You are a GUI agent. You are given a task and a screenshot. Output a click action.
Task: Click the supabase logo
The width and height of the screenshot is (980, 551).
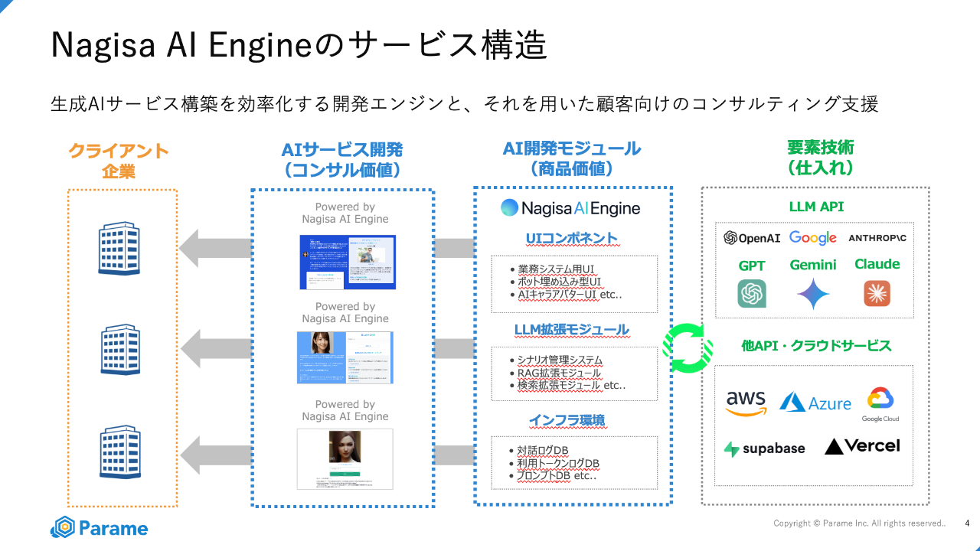pyautogui.click(x=764, y=448)
